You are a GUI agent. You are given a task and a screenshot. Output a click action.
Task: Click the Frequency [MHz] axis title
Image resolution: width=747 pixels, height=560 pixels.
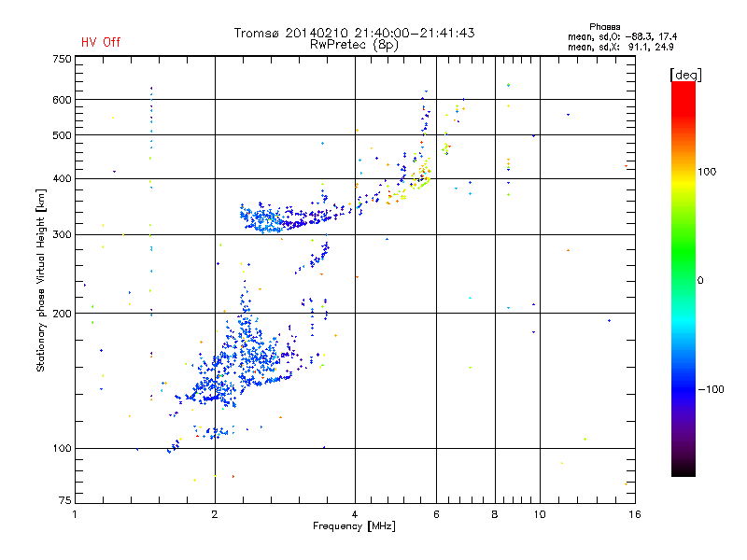tap(354, 526)
